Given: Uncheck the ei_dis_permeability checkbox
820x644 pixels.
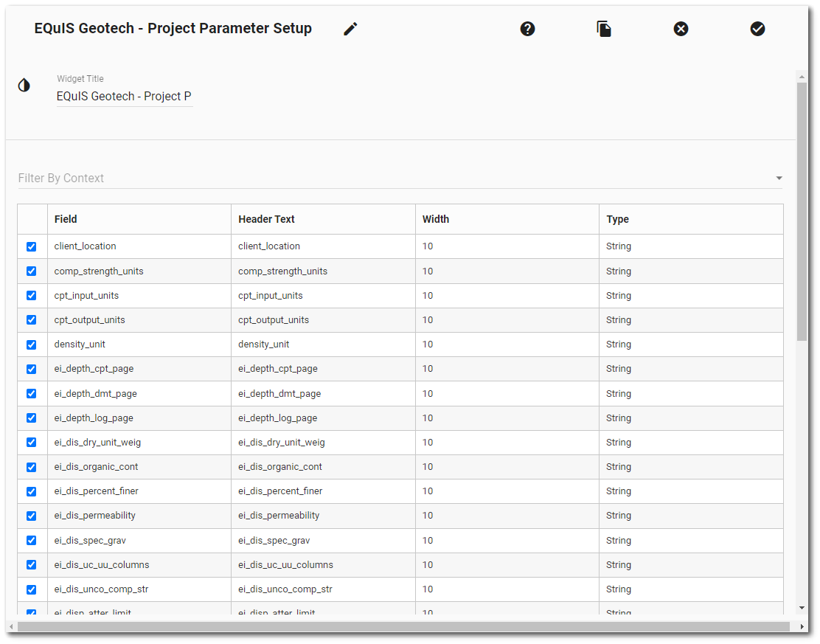Looking at the screenshot, I should coord(32,516).
